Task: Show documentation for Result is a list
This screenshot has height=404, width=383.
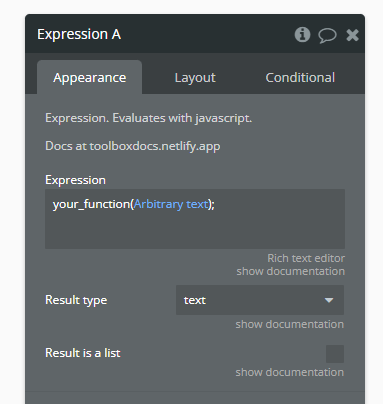Action: pos(290,372)
